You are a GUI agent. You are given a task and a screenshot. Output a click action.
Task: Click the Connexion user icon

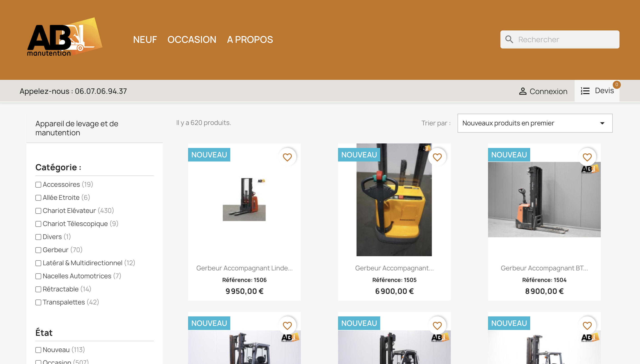coord(523,91)
